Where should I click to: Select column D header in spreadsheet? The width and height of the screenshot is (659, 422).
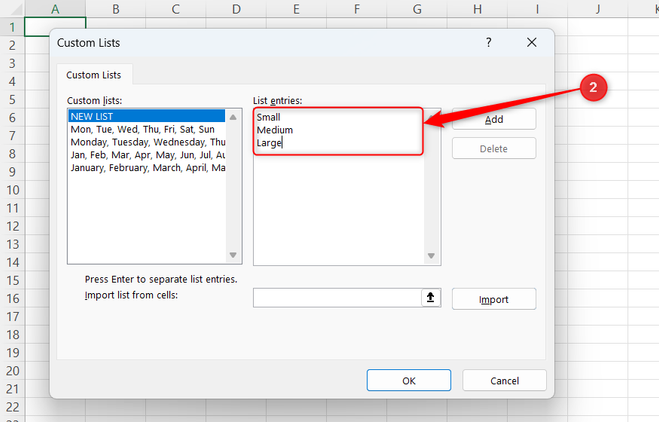point(236,9)
